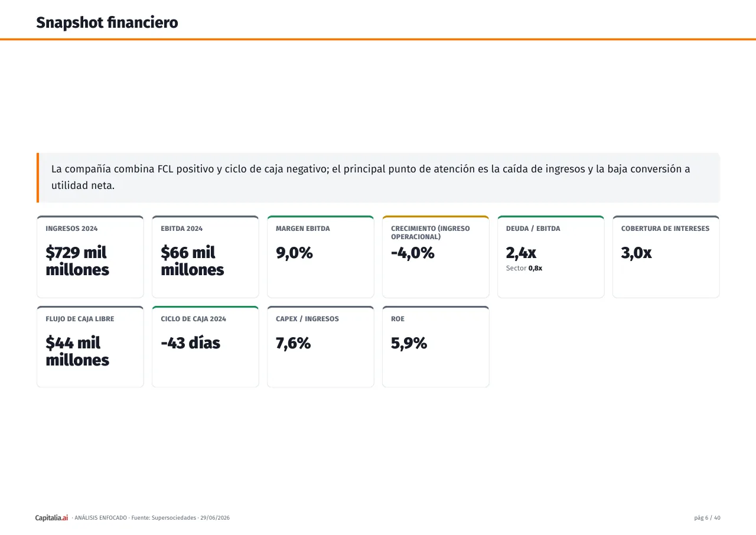Open the Cobertura de Intereses card
This screenshot has width=756, height=535.
[666, 257]
